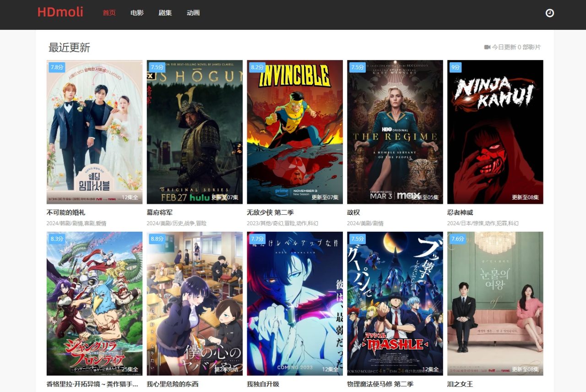
Task: Click the camera icon beside 今日更新
Action: 487,47
